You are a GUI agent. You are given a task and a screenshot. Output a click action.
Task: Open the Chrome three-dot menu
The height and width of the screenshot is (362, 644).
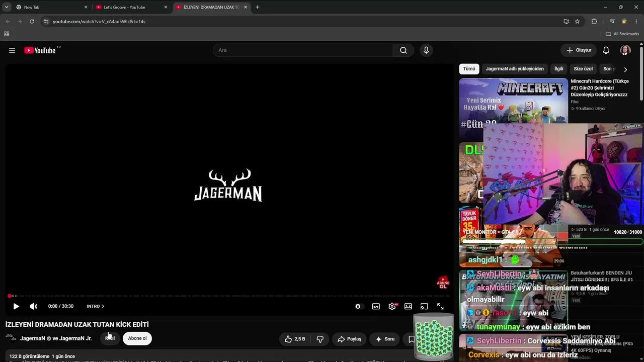click(636, 22)
